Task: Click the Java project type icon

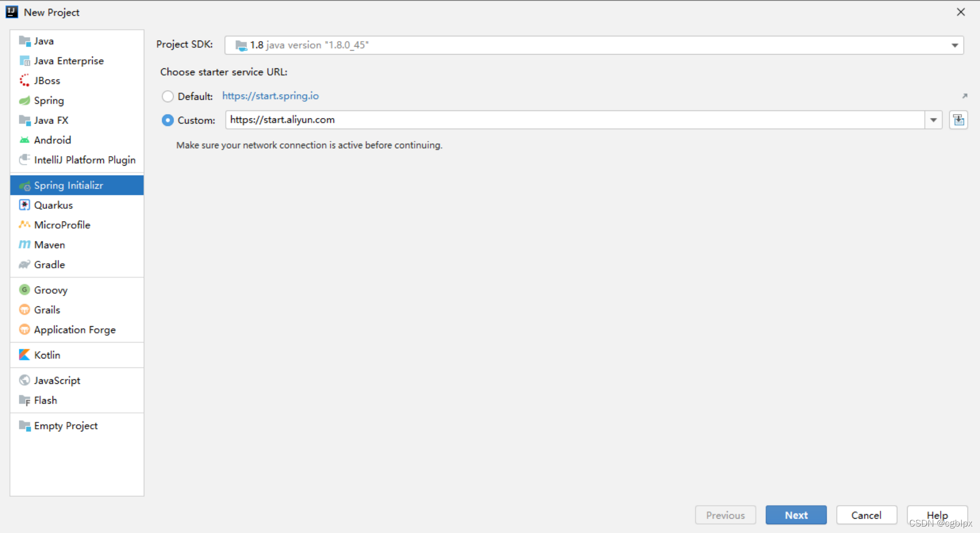Action: [x=24, y=41]
